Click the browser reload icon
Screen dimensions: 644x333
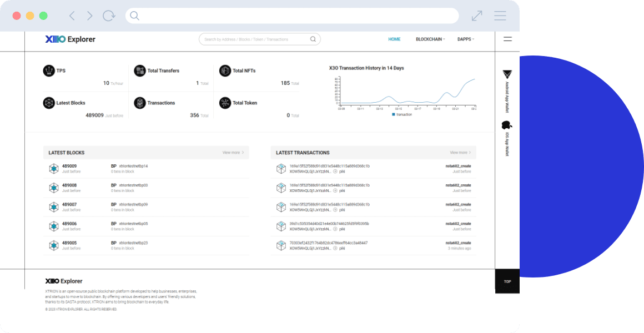tap(109, 16)
